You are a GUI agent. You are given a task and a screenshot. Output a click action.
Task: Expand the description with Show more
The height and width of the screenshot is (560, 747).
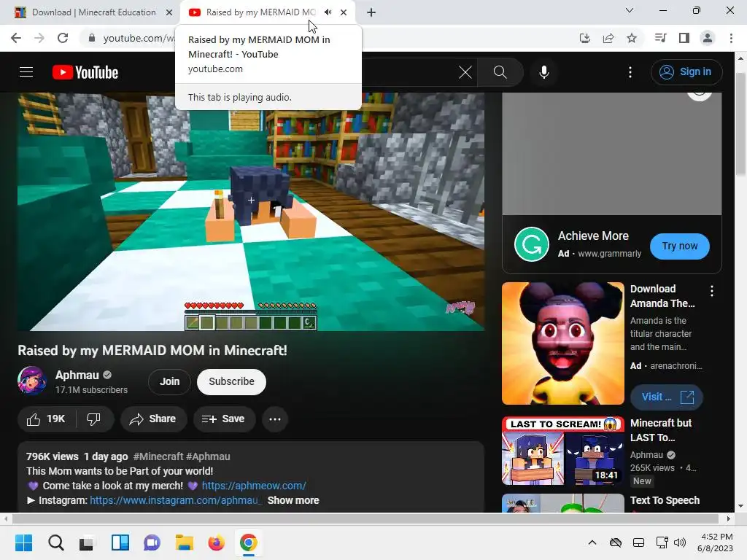[293, 500]
